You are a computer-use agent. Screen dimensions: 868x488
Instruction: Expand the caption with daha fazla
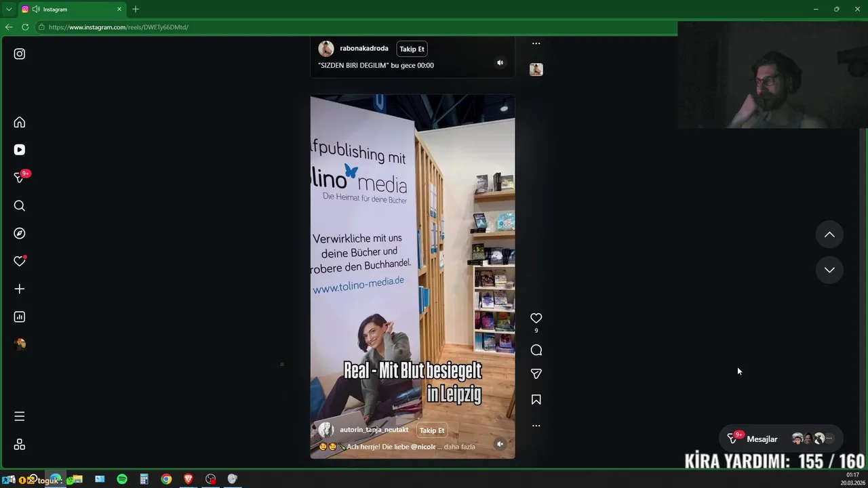click(x=460, y=447)
